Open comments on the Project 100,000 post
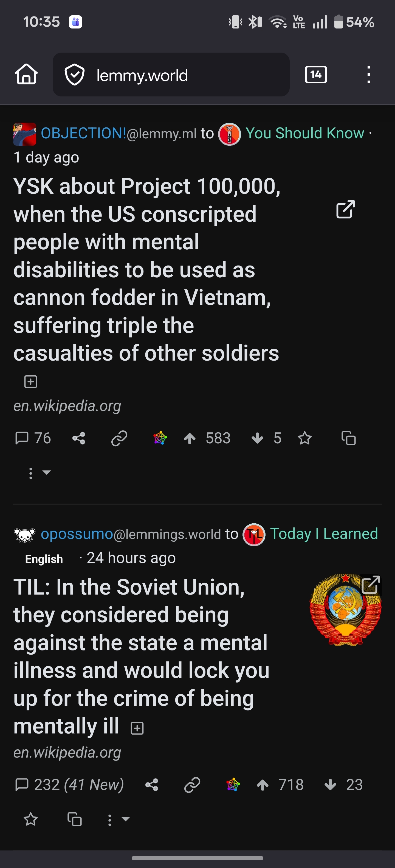This screenshot has width=395, height=868. pyautogui.click(x=33, y=438)
